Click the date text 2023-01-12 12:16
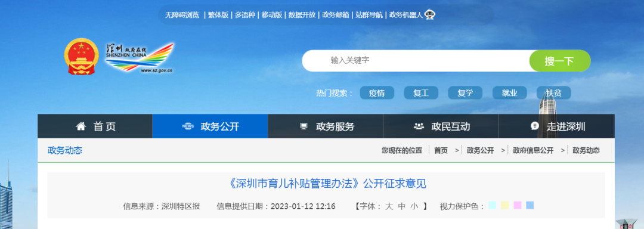The image size is (644, 229). (303, 206)
